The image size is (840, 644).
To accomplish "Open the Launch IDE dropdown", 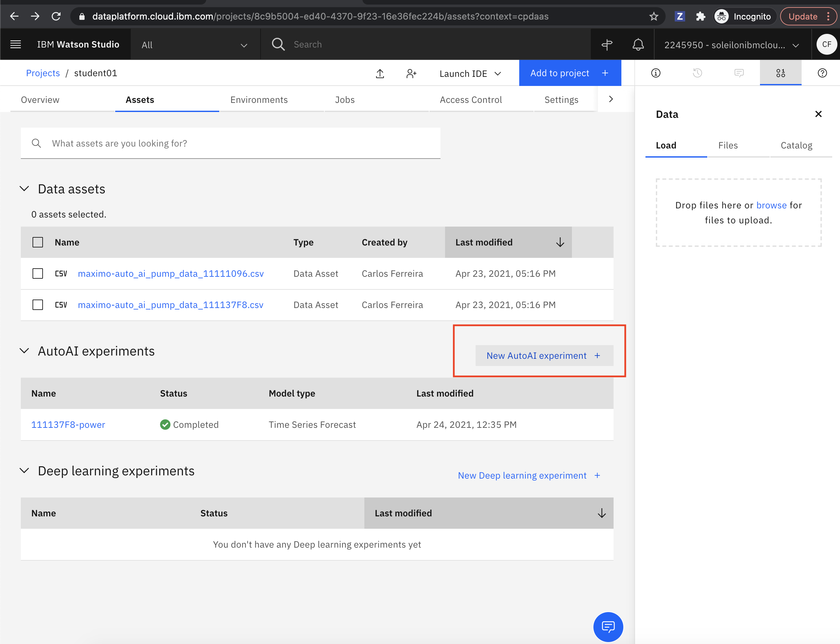I will (469, 73).
